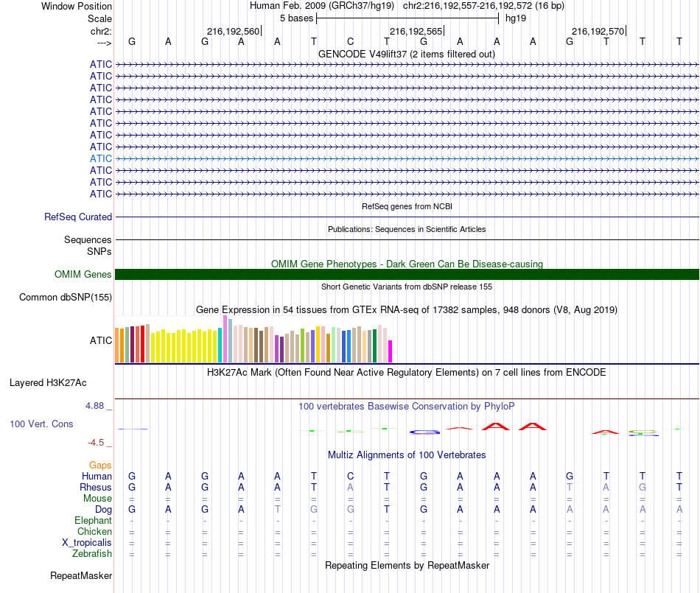Image resolution: width=700 pixels, height=593 pixels.
Task: Click the Window Position label
Action: [x=77, y=6]
